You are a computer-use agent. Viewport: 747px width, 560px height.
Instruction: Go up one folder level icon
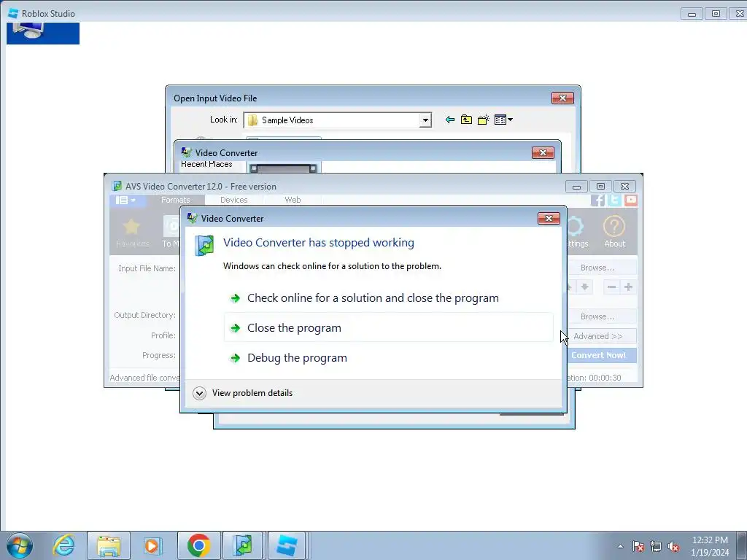coord(466,120)
